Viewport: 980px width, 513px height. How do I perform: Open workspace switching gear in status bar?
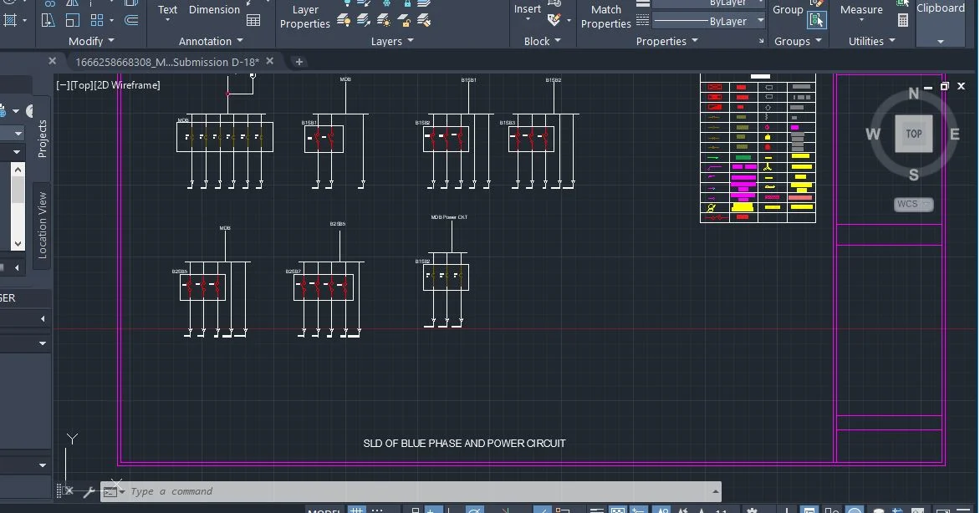click(x=753, y=510)
